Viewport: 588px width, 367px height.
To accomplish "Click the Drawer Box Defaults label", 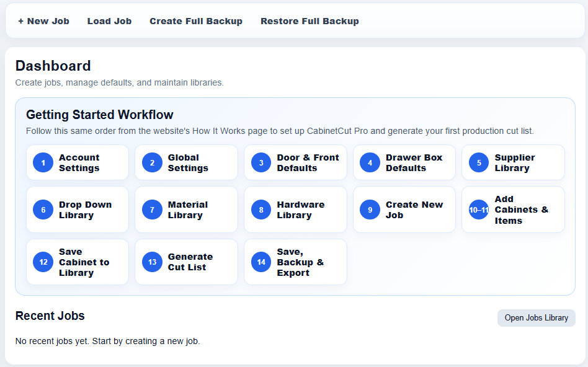I will point(414,162).
